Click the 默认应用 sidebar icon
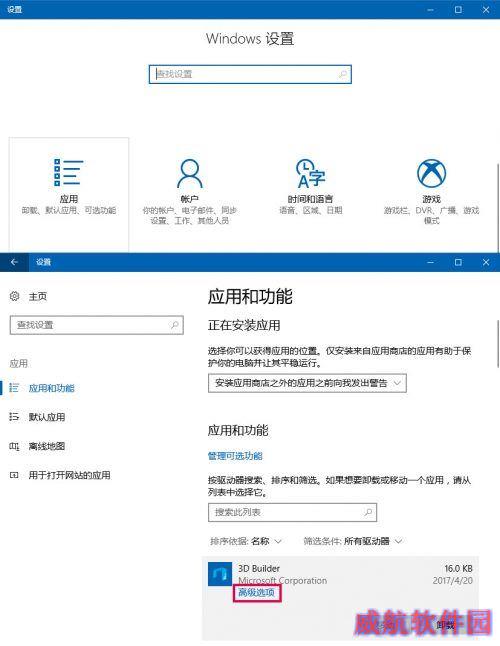The width and height of the screenshot is (500, 646). point(14,417)
